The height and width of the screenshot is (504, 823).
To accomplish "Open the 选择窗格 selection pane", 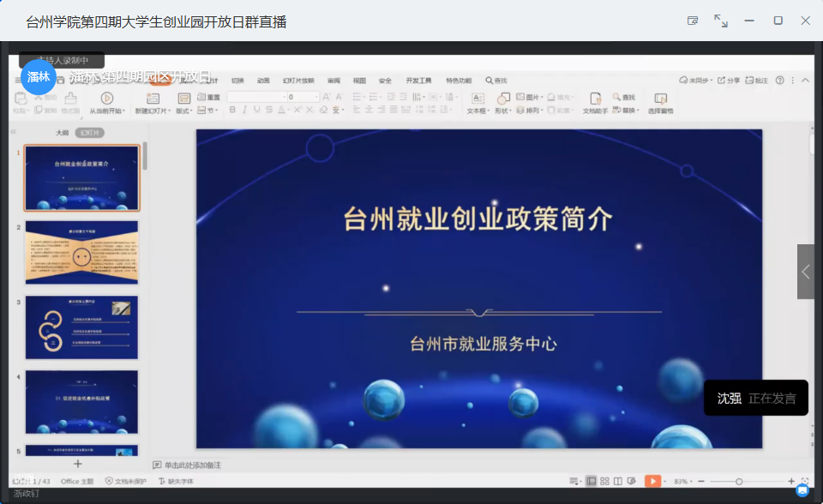I will coord(660,99).
